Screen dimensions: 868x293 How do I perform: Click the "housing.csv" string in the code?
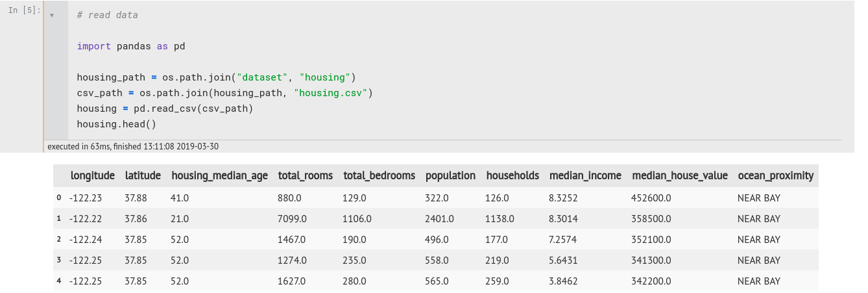click(x=331, y=93)
